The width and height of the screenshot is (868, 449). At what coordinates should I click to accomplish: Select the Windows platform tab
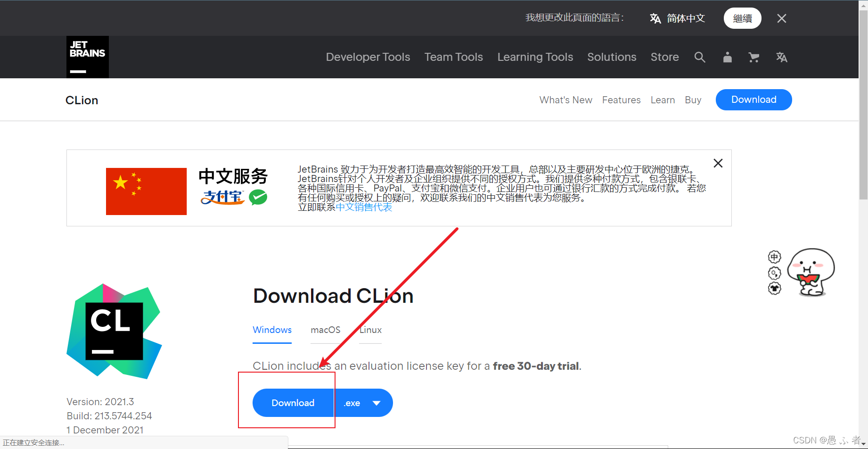pyautogui.click(x=272, y=330)
